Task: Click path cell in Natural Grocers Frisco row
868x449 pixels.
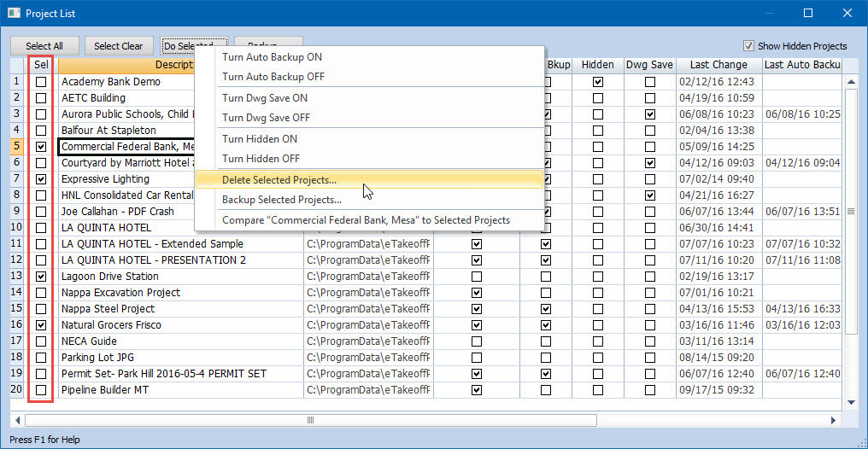Action: (368, 325)
